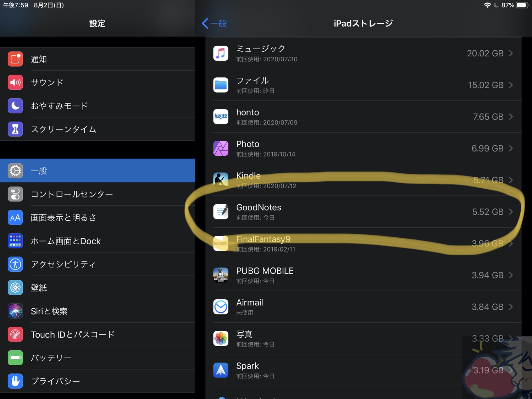Tap the Siriと検索 icon

point(15,311)
